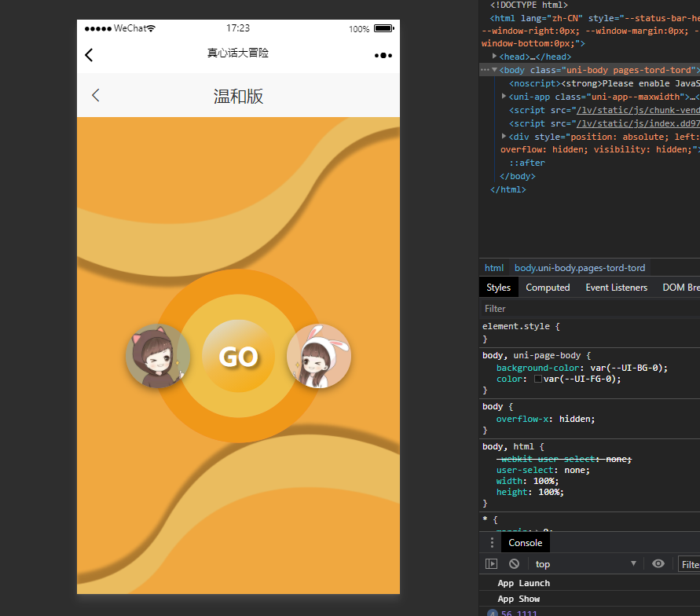Image resolution: width=700 pixels, height=616 pixels.
Task: Open the top JavaScript context dropdown
Action: tap(585, 564)
